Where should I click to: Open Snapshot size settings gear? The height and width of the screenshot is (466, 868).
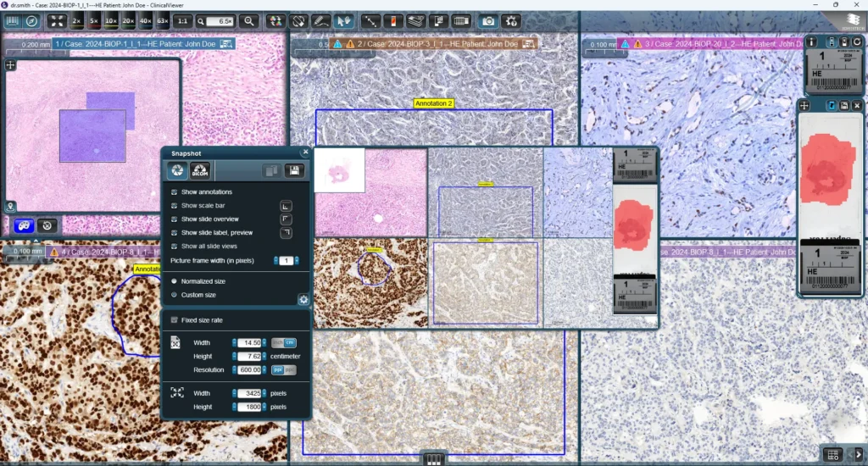[303, 299]
